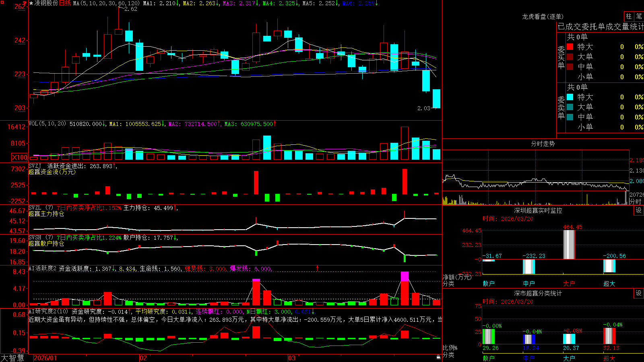This screenshot has width=644, height=362.
Task: Click the dark red 中单 buy-order swatch
Action: point(570,67)
